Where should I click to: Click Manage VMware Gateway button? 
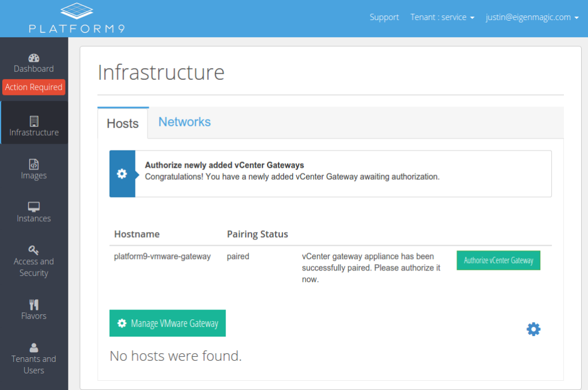pos(168,323)
